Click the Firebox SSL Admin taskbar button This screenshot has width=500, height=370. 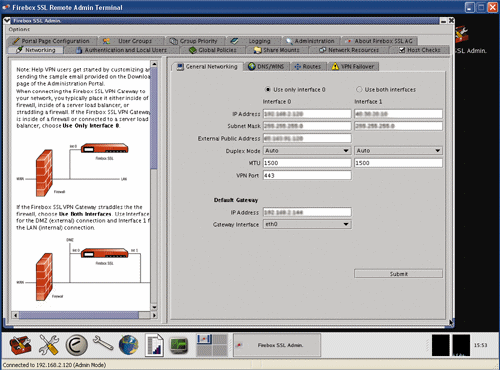coord(277,345)
